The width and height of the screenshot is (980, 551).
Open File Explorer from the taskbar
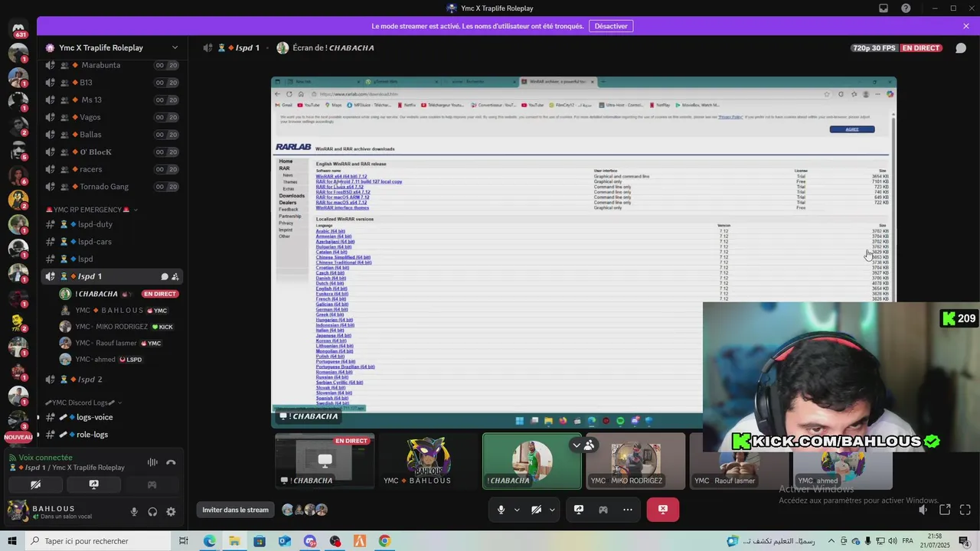(x=234, y=541)
